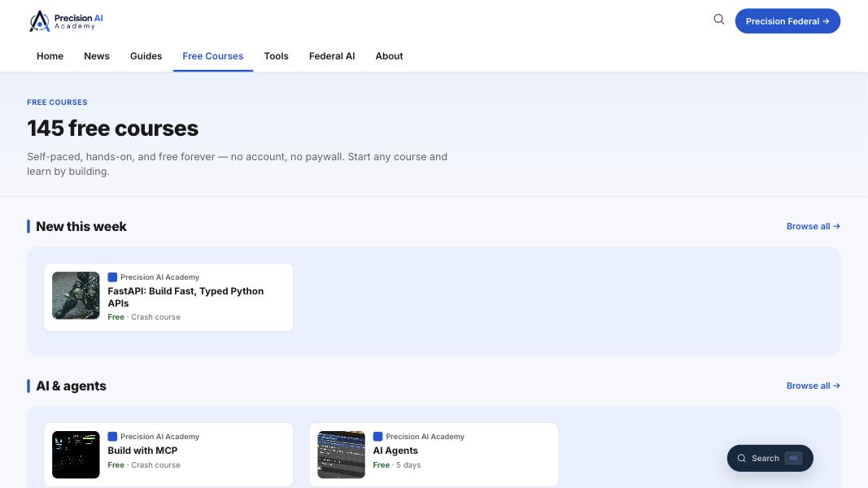Browse all New this week courses
This screenshot has width=868, height=488.
[x=813, y=226]
